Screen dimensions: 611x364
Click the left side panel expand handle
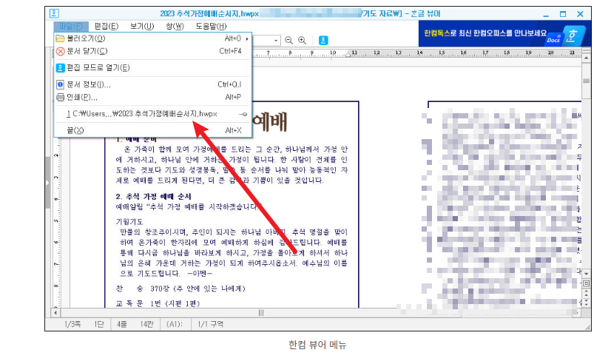48,183
